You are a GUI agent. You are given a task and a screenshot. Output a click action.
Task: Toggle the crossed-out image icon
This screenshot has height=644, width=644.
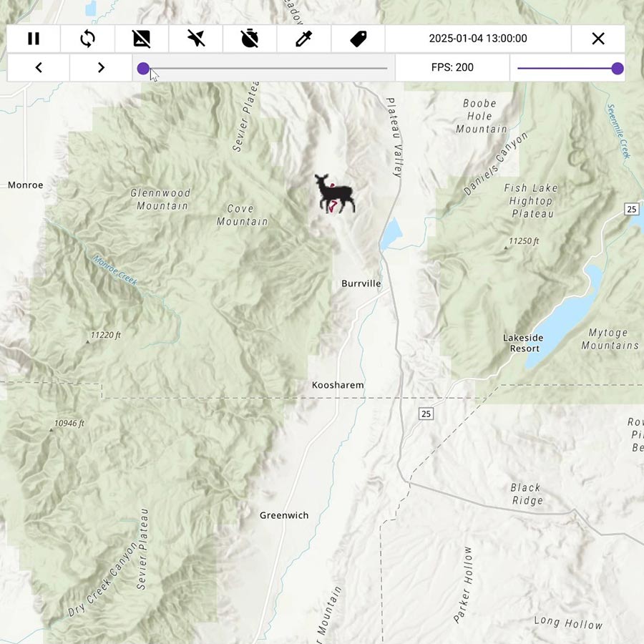click(142, 39)
